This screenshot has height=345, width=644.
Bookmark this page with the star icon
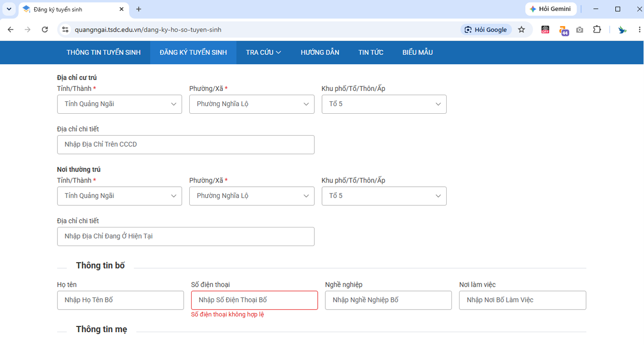pyautogui.click(x=522, y=30)
